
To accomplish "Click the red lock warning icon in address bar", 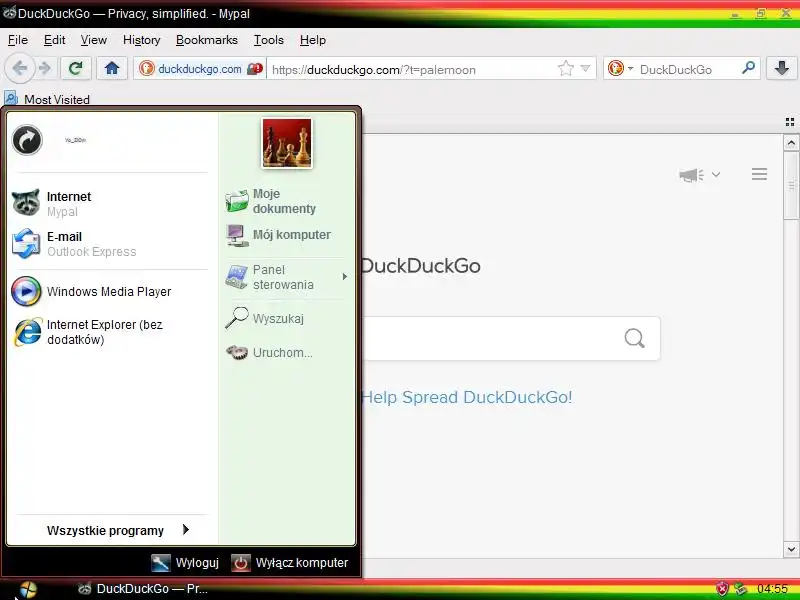I will [255, 68].
